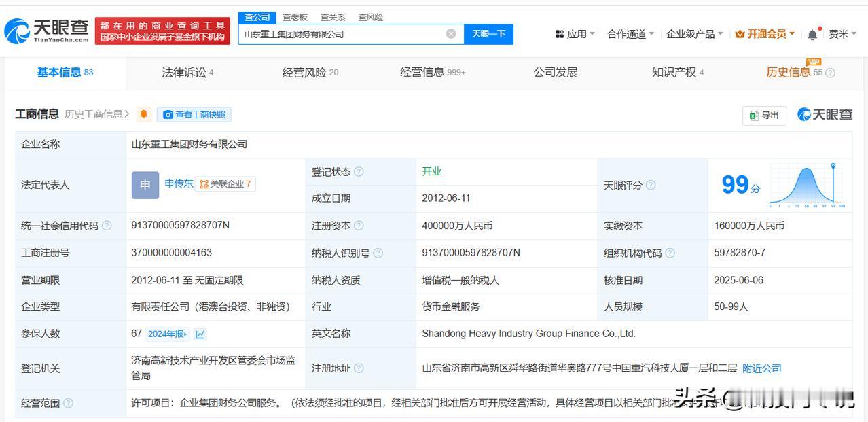Click the 申 avatar of the legal representative
This screenshot has height=422, width=868.
[x=145, y=185]
